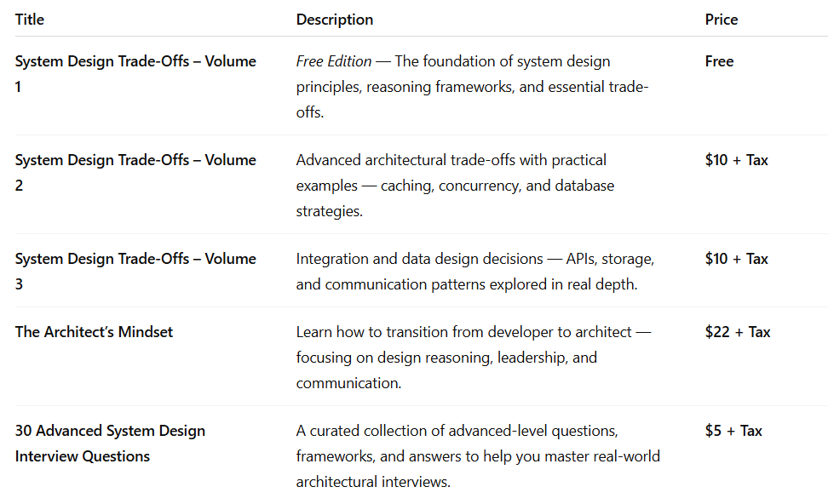
Task: Click the Volume 3 description about APIs
Action: (474, 259)
